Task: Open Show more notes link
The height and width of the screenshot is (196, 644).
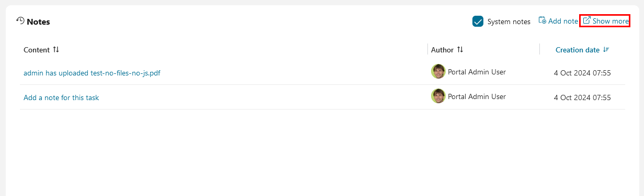Action: pos(606,21)
